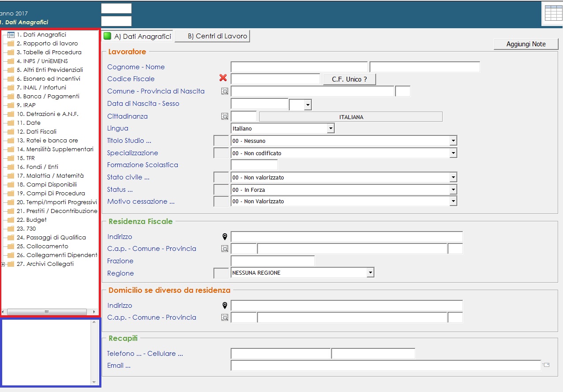Click the tree panel horizontal scrollbar
This screenshot has height=392, width=563.
(x=46, y=312)
